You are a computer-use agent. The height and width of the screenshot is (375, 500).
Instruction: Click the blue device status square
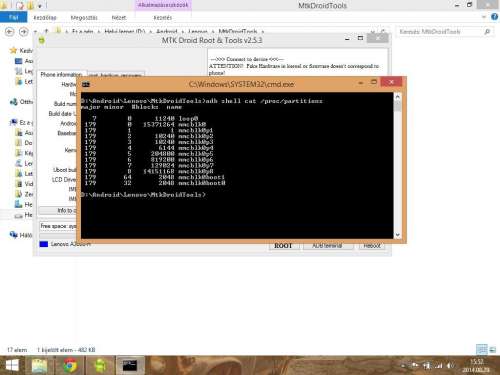pyautogui.click(x=44, y=244)
